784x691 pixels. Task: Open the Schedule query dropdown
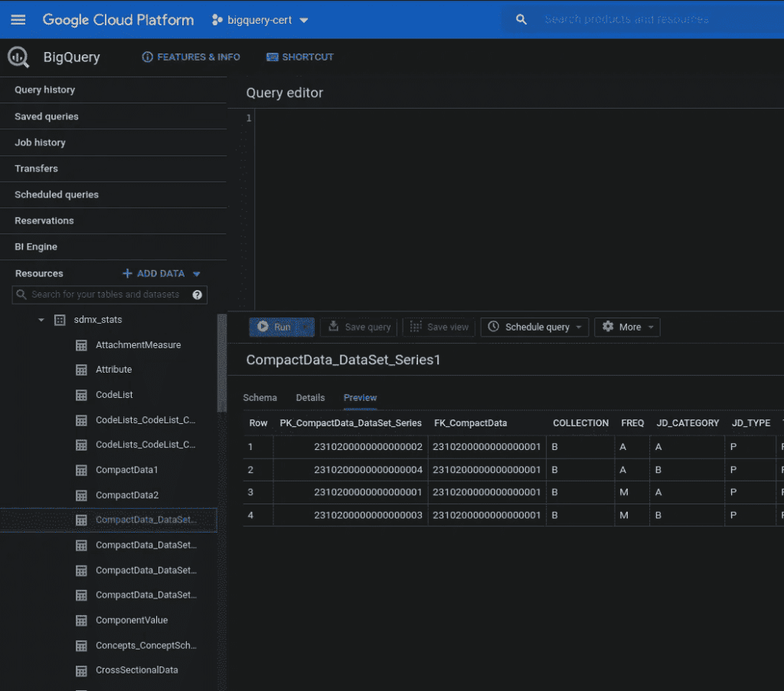point(579,328)
